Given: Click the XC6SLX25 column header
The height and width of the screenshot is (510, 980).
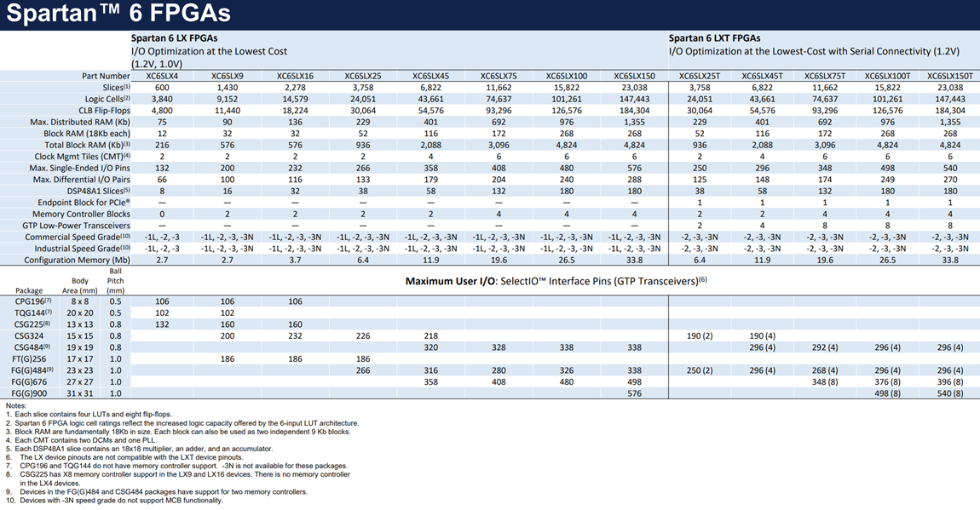Looking at the screenshot, I should coord(363,76).
